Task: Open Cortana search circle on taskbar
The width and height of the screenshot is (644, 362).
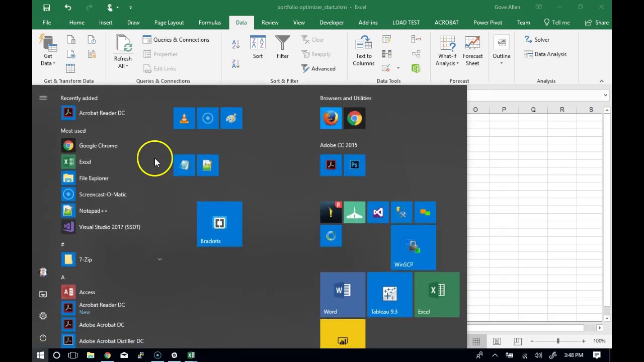Action: 56,355
